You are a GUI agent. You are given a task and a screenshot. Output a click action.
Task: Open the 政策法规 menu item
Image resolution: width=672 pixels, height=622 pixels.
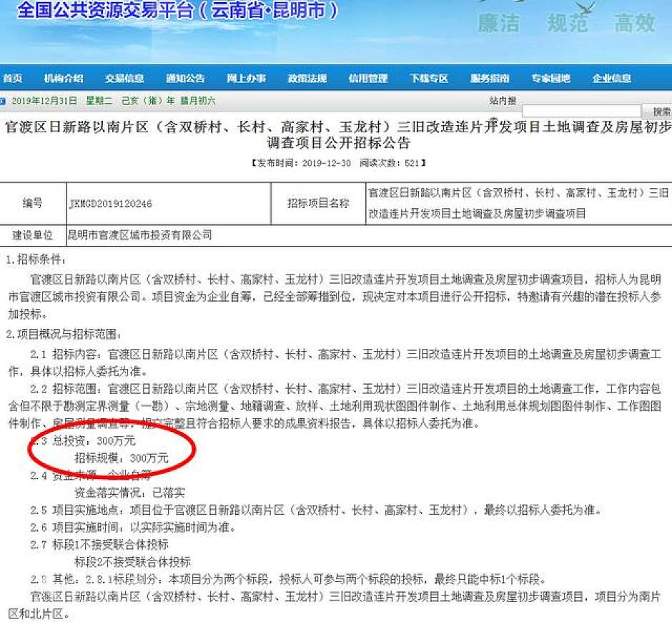click(x=307, y=79)
